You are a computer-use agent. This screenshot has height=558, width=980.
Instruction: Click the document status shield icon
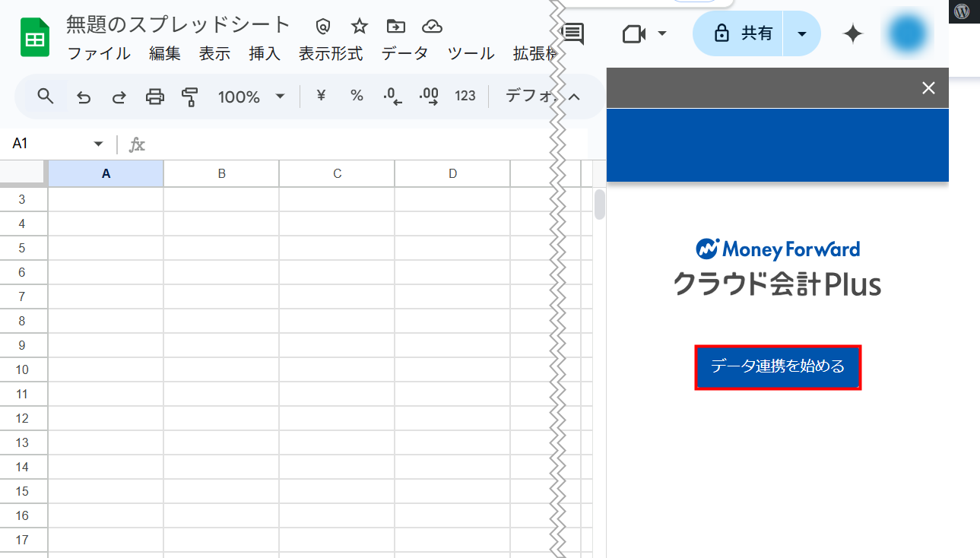coord(323,27)
